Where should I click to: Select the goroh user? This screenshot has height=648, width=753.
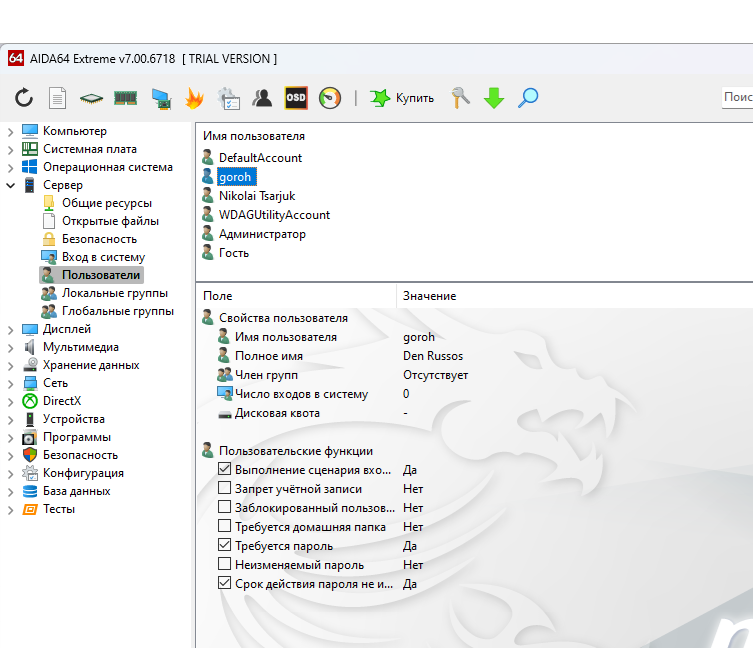(x=235, y=177)
